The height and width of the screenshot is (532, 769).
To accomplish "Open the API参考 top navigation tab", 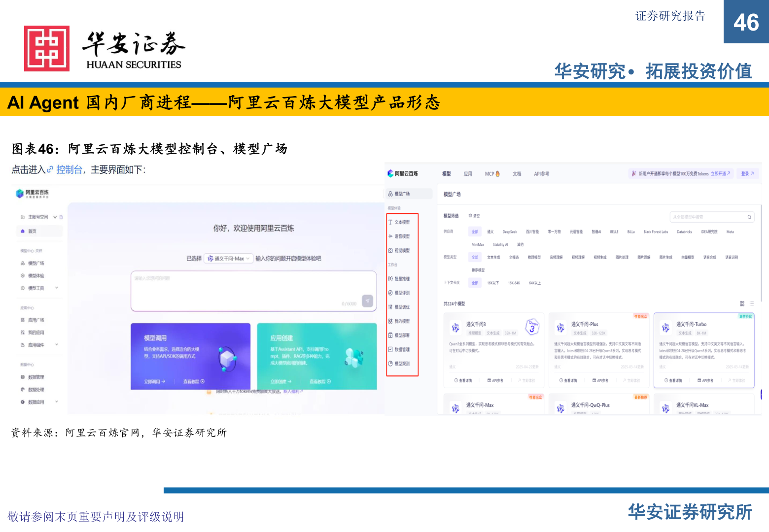I will pyautogui.click(x=541, y=174).
